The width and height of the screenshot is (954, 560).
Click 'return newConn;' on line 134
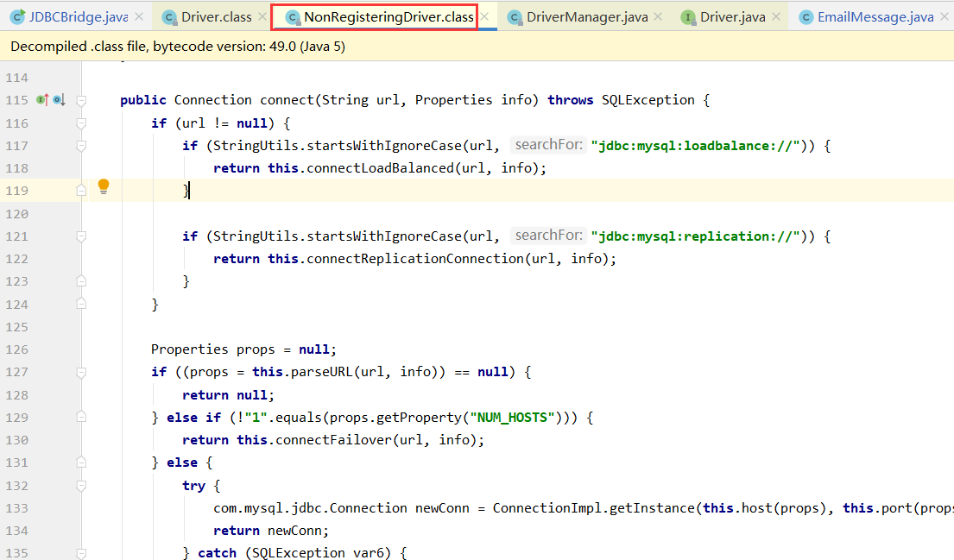pos(271,531)
